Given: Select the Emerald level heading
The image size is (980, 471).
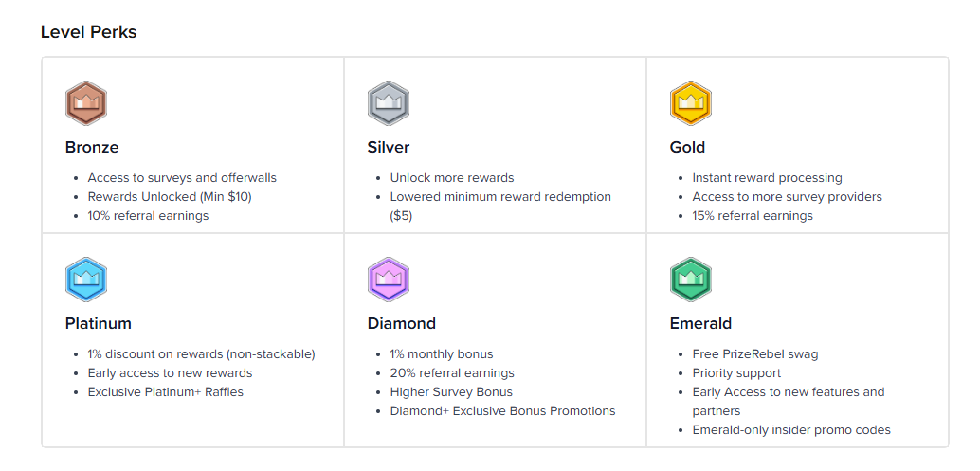Looking at the screenshot, I should pyautogui.click(x=700, y=323).
